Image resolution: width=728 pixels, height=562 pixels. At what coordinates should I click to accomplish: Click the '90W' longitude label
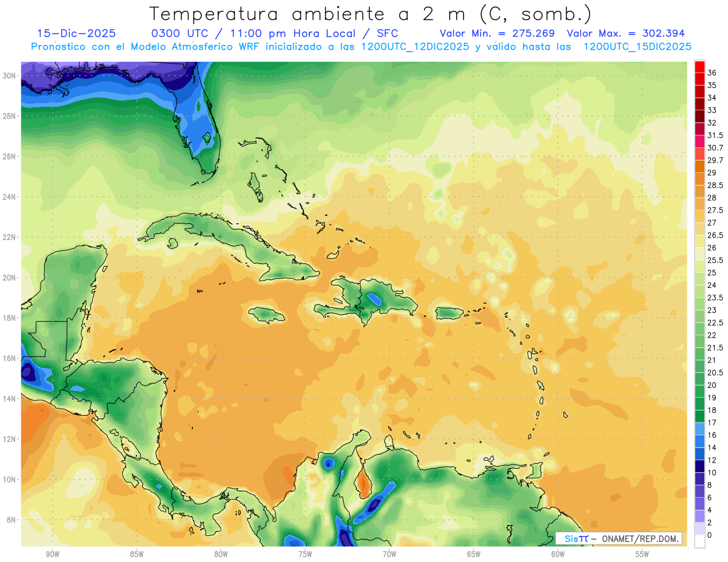pyautogui.click(x=53, y=554)
